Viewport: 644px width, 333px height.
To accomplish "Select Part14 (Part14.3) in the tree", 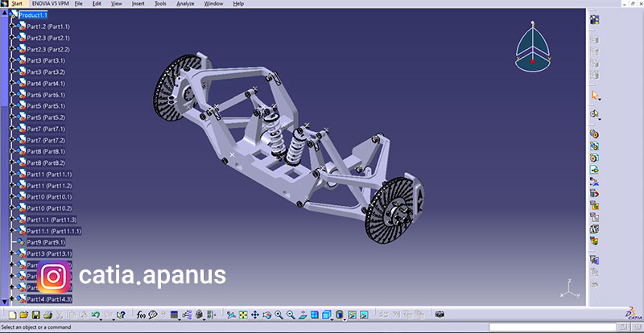I will [49, 299].
